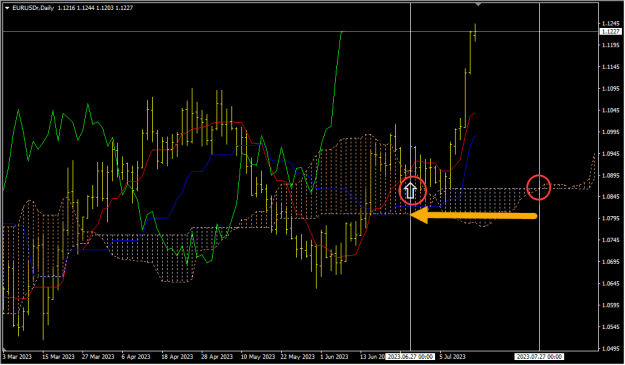This screenshot has height=365, width=625.
Task: Click the 1.0945 price scale value
Action: [611, 153]
